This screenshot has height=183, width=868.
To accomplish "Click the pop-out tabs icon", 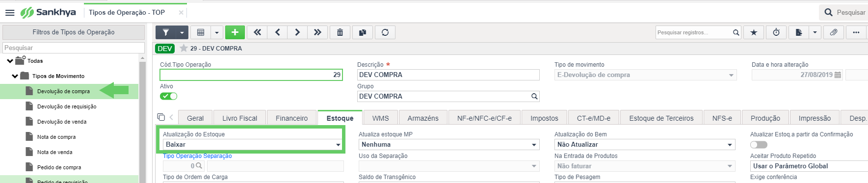I will [161, 117].
